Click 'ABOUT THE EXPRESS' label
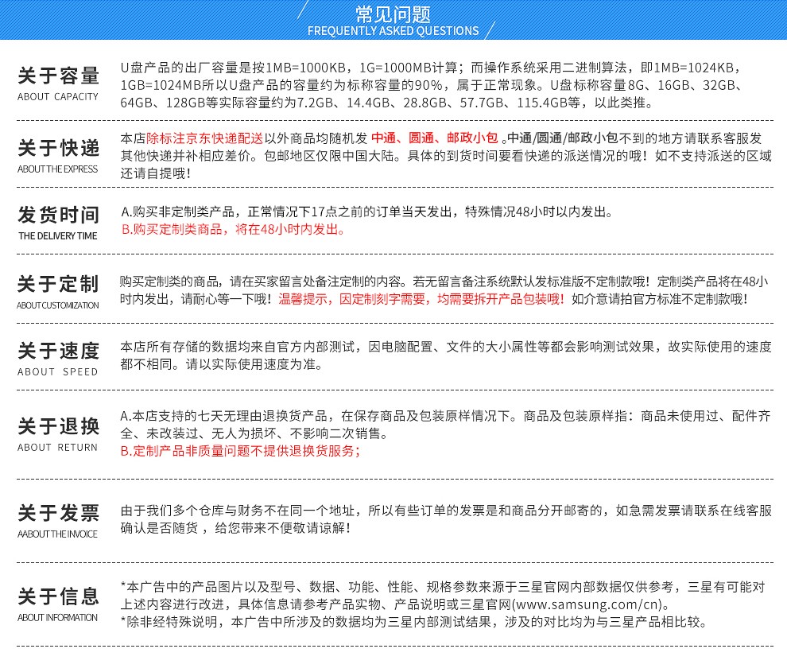This screenshot has height=672, width=787. 58,169
